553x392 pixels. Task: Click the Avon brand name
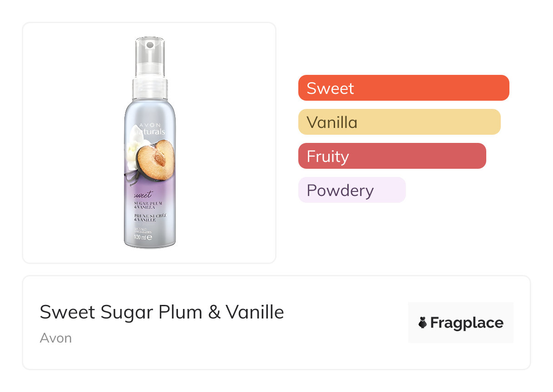[56, 338]
